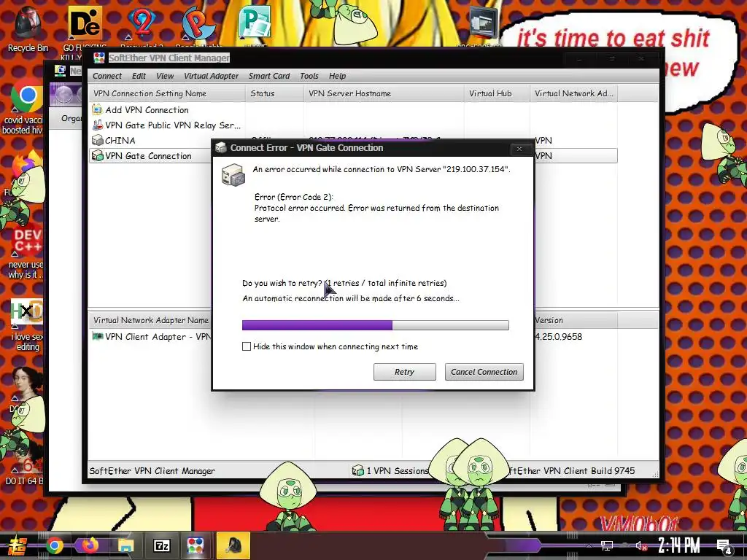Click Cancel Connection button
The height and width of the screenshot is (560, 747).
[484, 372]
